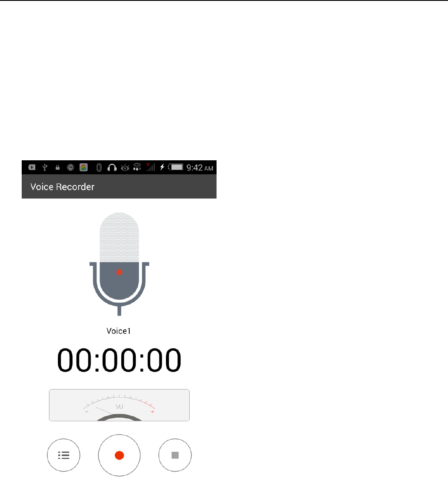Tap the no-signal cellular bars icon
Viewport: 448px width, 480px height.
(151, 167)
